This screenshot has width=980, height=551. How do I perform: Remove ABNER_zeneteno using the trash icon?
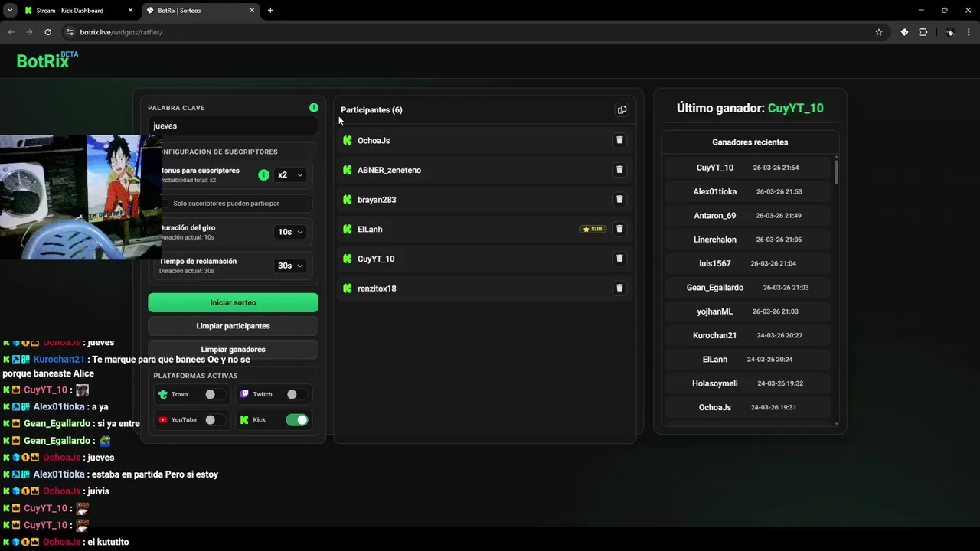tap(619, 170)
